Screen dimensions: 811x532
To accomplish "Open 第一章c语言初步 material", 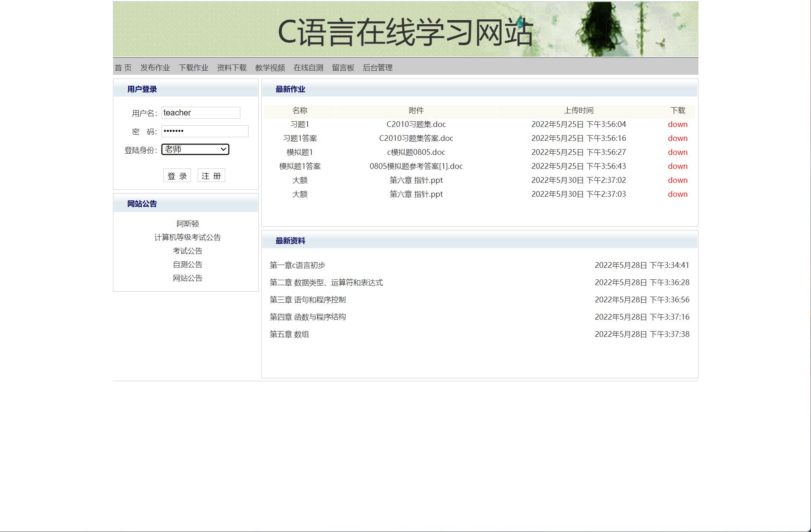I will point(297,265).
